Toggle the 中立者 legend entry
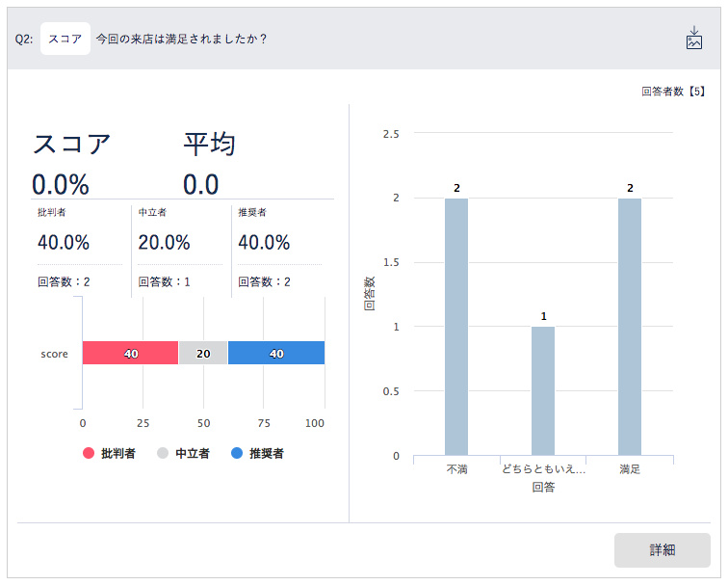This screenshot has width=728, height=585. coord(183,453)
